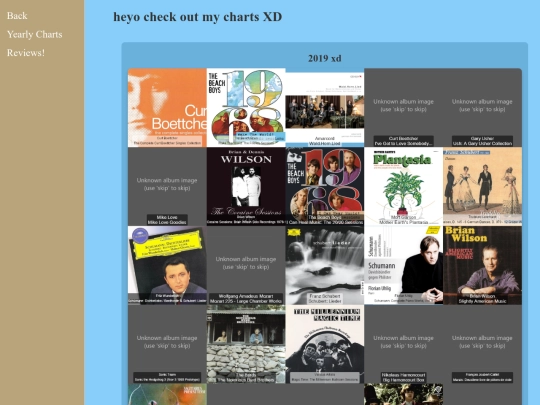Image resolution: width=540 pixels, height=405 pixels.
Task: Click the 'Mother Earth's Plantasia' caption
Action: pos(403,222)
